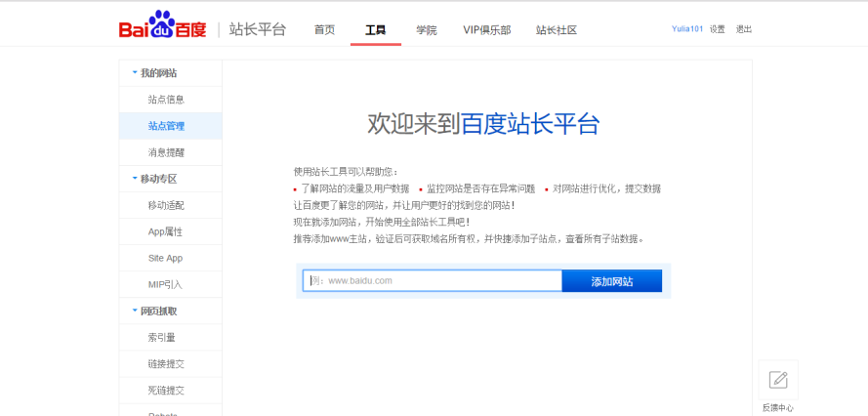
Task: Click the 欢迎来到百度站长平台 heading
Action: [x=483, y=124]
